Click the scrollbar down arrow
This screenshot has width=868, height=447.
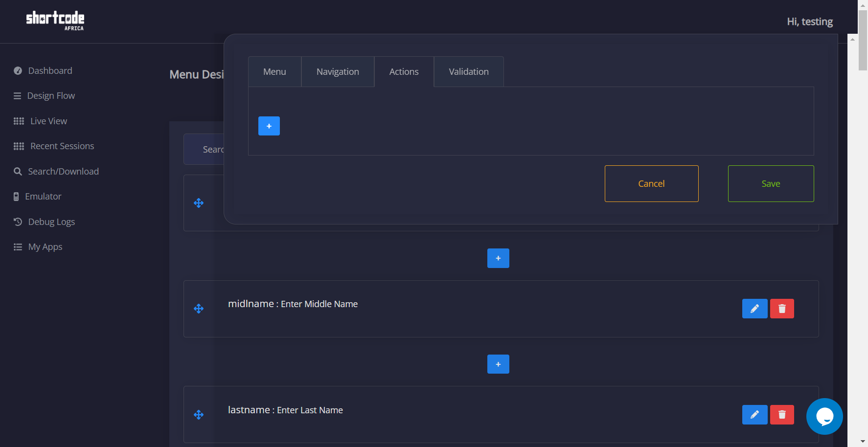(863, 442)
